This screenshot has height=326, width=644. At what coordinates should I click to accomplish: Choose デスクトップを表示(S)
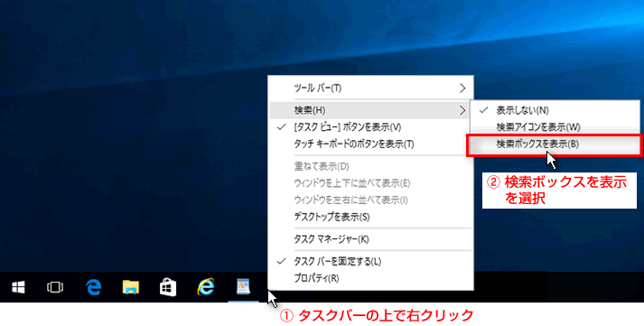point(370,217)
